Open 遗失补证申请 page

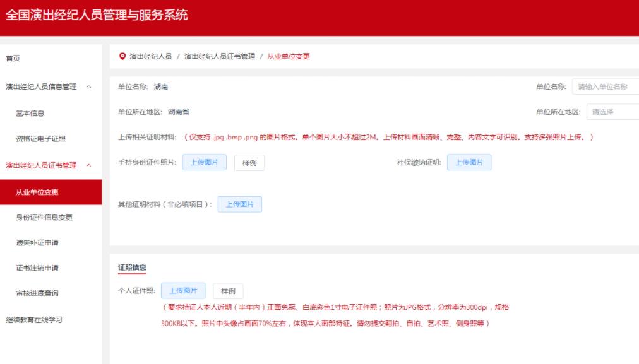37,243
